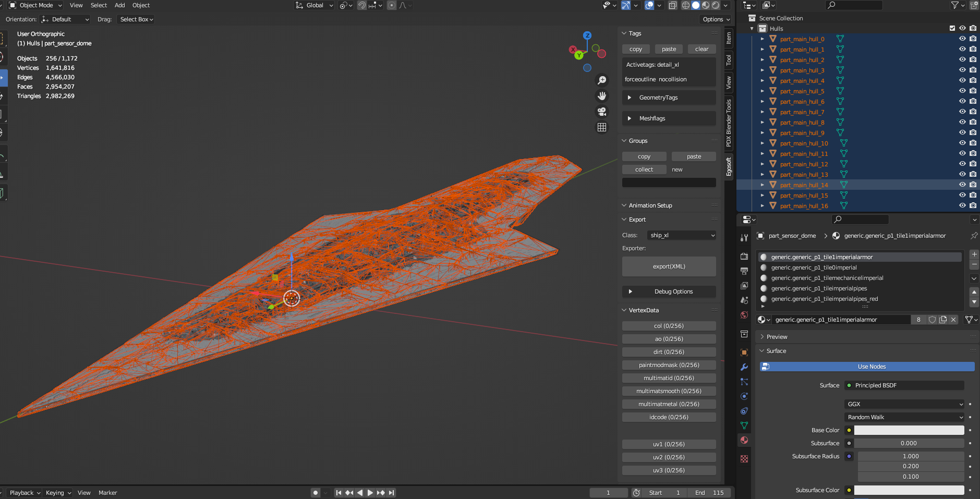
Task: Click export(XML) button
Action: click(669, 266)
